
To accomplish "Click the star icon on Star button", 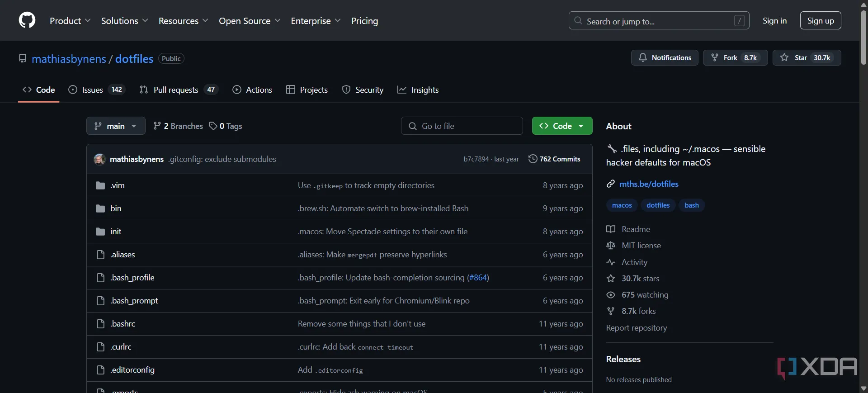I will [x=784, y=57].
